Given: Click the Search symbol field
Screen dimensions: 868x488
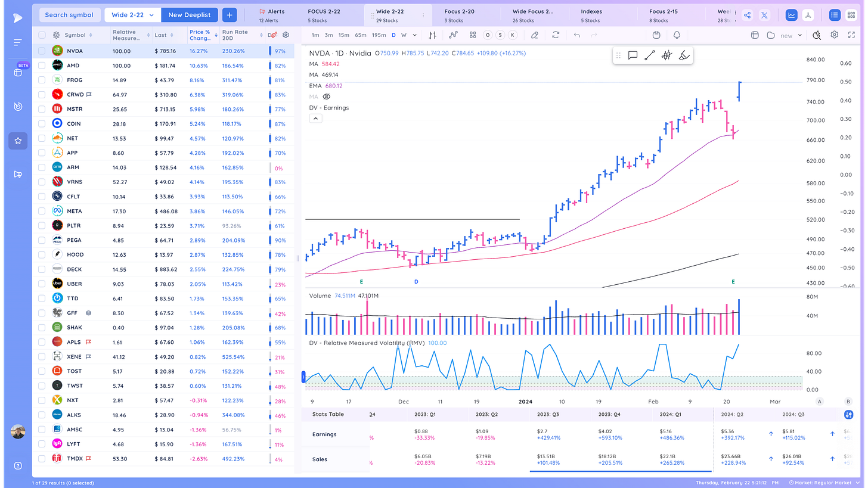Looking at the screenshot, I should click(69, 15).
